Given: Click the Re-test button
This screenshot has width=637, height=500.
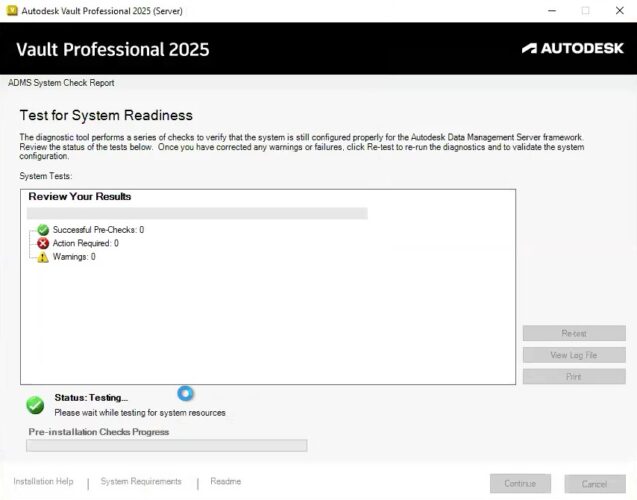Looking at the screenshot, I should [x=574, y=333].
